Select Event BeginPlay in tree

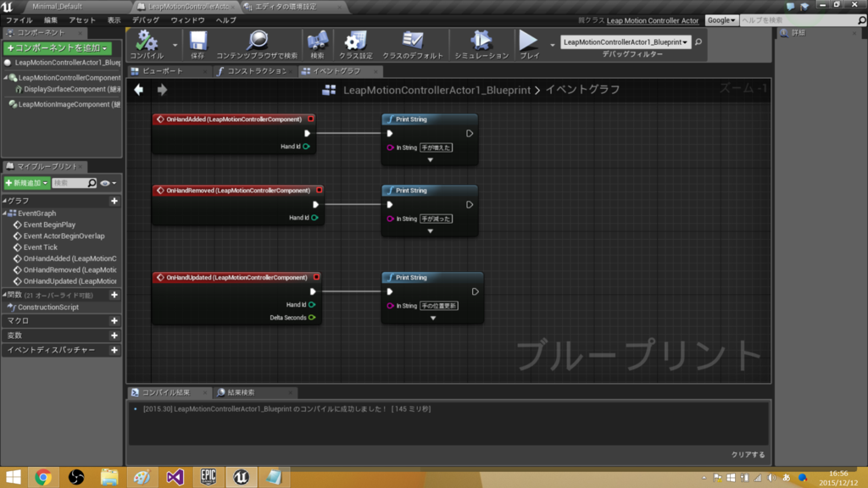point(49,225)
